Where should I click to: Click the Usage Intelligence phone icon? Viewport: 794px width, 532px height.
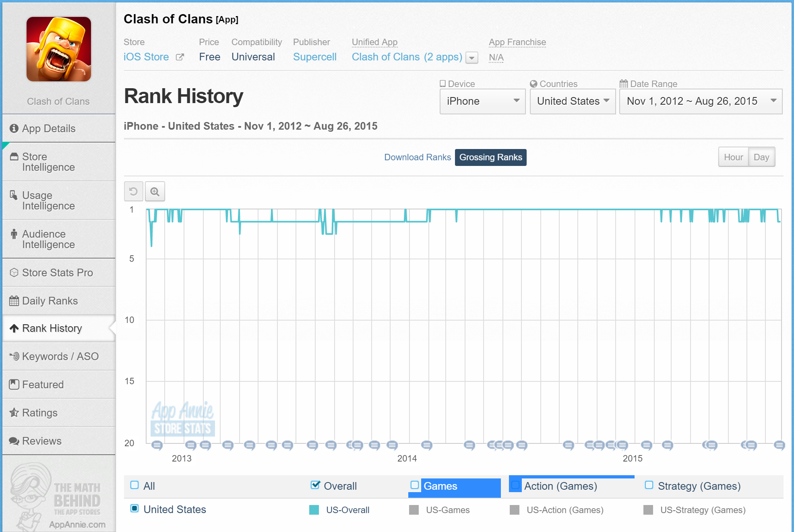tap(14, 195)
